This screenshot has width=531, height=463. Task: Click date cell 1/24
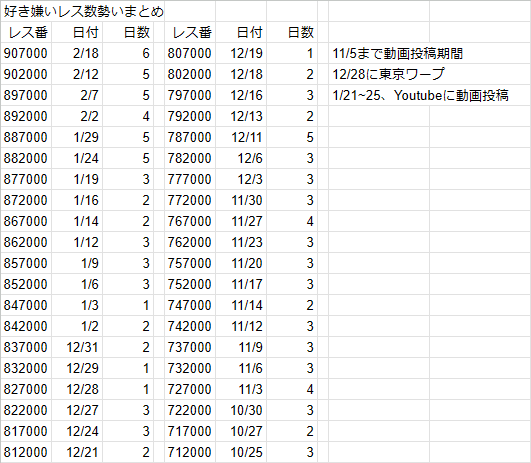[77, 158]
